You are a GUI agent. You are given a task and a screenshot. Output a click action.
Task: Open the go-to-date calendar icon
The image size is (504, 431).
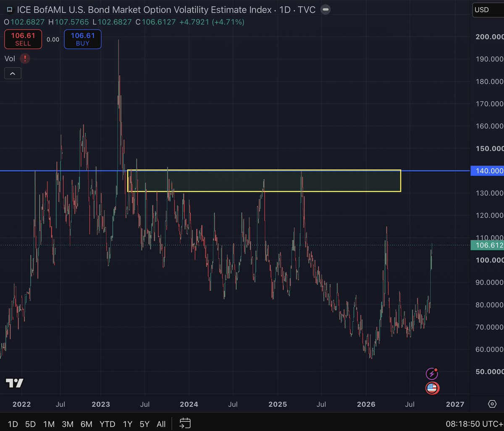pyautogui.click(x=185, y=424)
